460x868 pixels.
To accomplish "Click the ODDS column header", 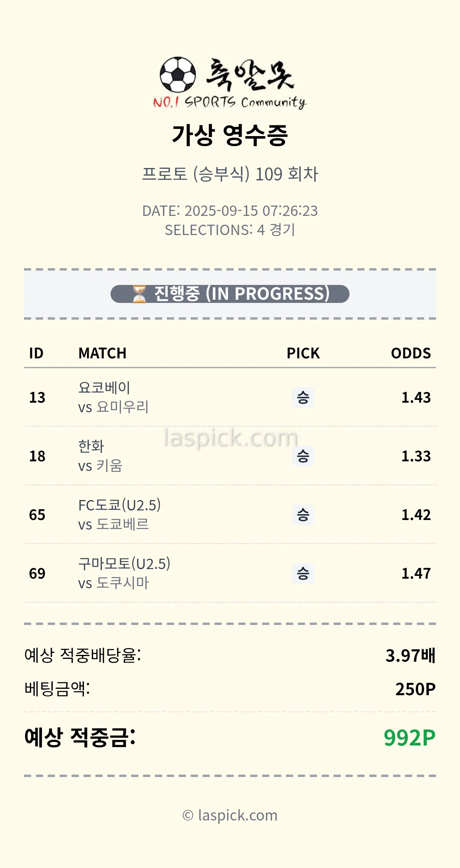I will click(x=410, y=353).
